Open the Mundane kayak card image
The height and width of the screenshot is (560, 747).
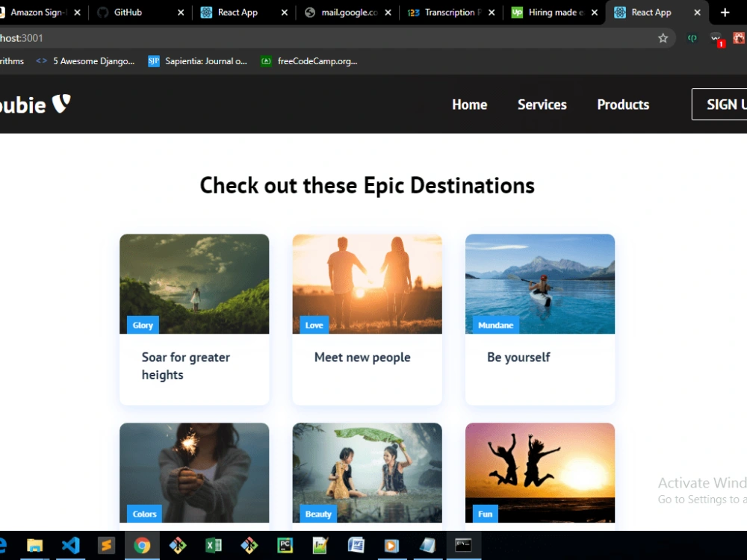coord(540,284)
